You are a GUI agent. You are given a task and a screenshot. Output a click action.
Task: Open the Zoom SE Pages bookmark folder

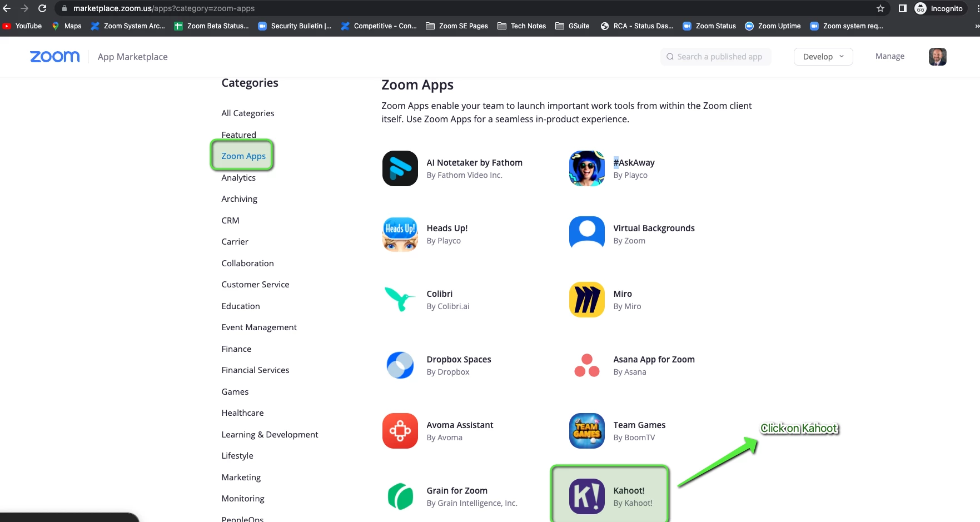coord(457,26)
